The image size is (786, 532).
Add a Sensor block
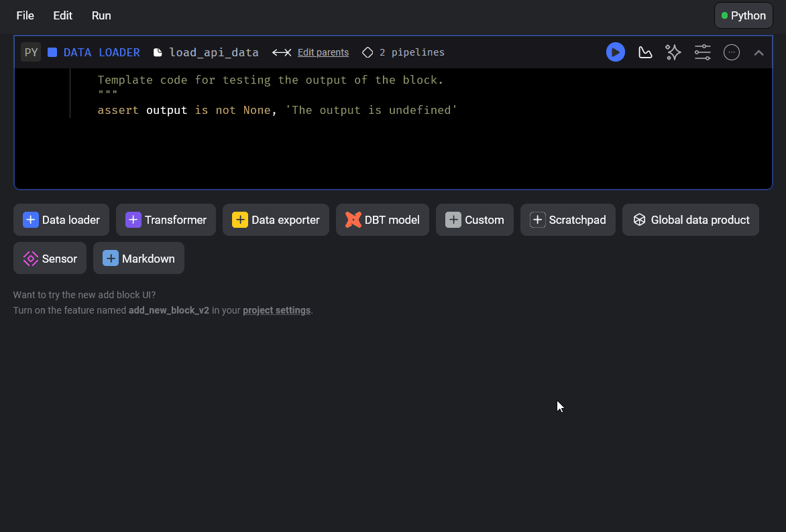50,259
